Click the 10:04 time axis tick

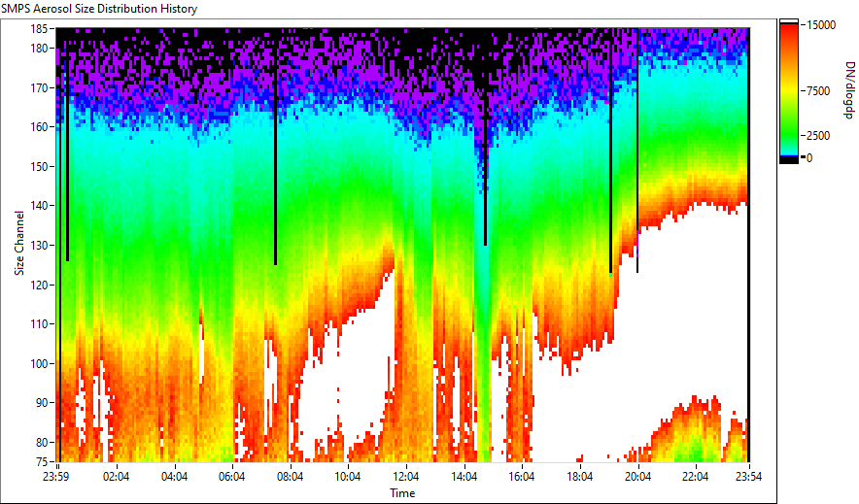[x=347, y=477]
